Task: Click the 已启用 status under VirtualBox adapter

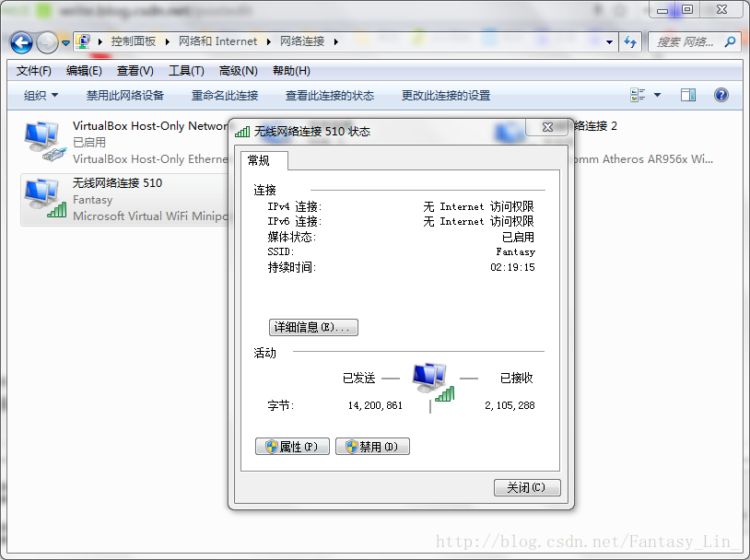Action: coord(89,142)
